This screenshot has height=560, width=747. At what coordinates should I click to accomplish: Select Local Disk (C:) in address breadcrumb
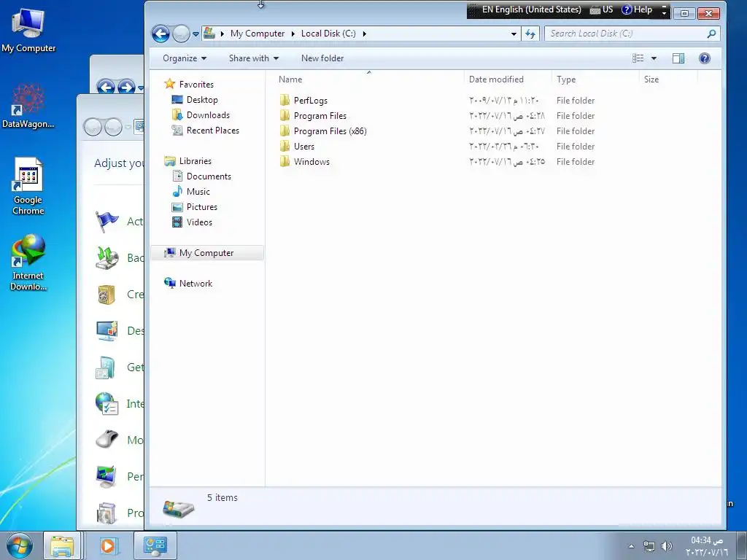coord(328,34)
